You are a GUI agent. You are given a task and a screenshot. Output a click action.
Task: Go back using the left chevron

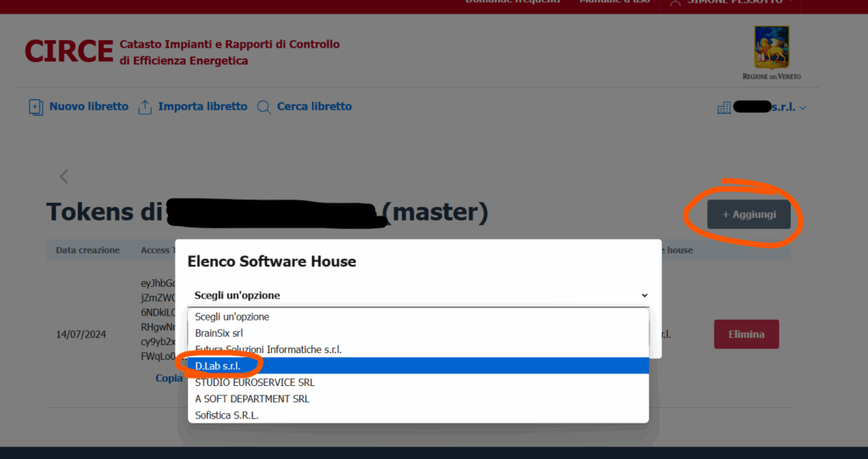[64, 176]
